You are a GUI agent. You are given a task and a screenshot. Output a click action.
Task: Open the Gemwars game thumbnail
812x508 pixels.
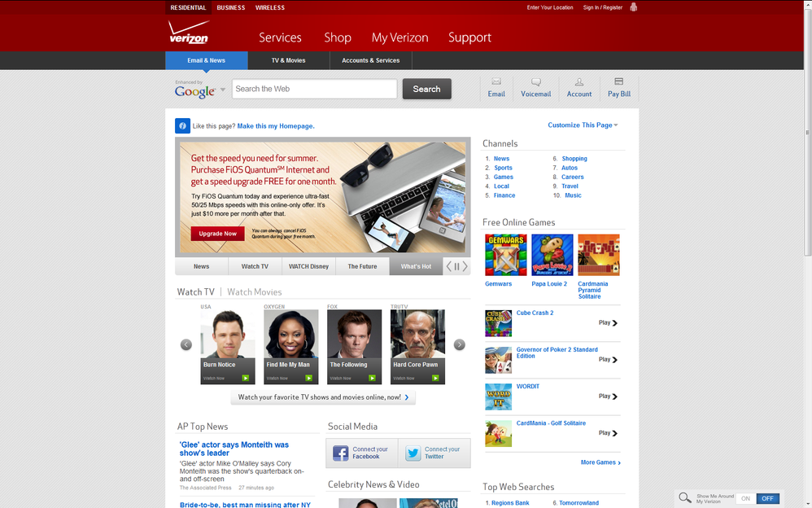point(506,256)
